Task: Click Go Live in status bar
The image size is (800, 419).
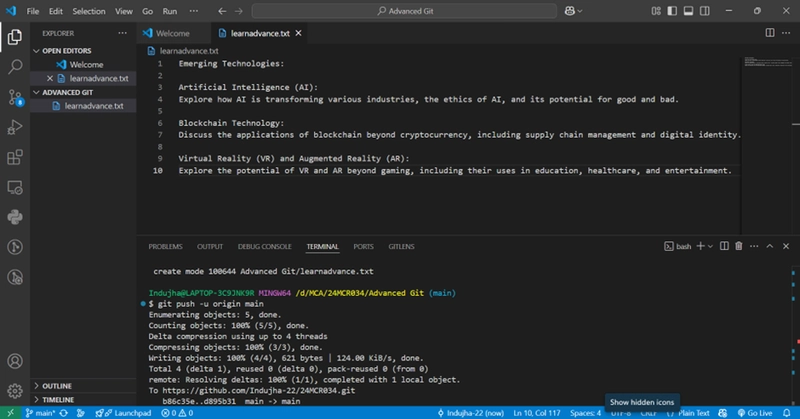Action: click(755, 413)
